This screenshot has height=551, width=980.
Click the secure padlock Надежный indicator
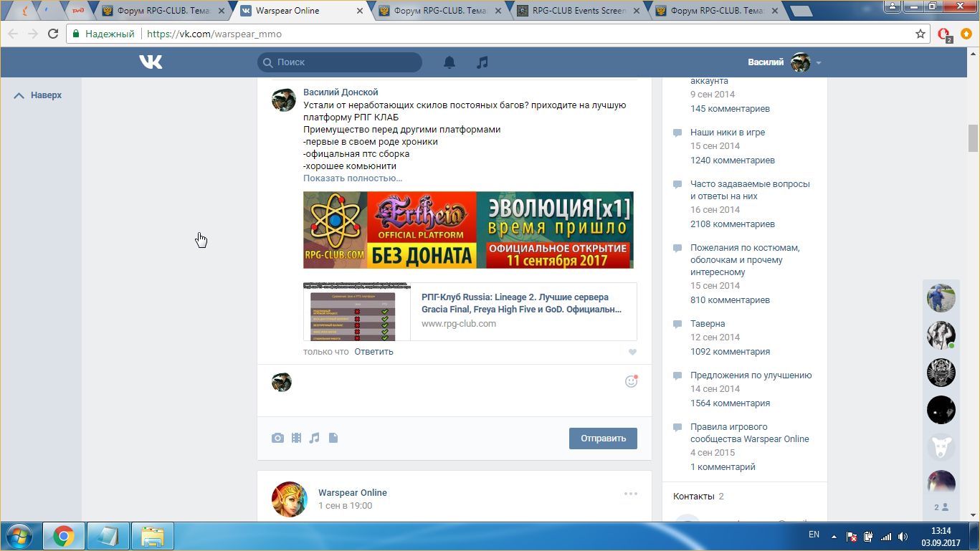pos(103,34)
